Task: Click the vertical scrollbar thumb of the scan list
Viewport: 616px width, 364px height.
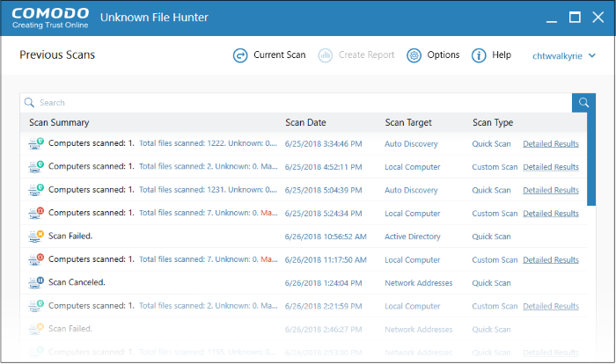Action: click(591, 158)
